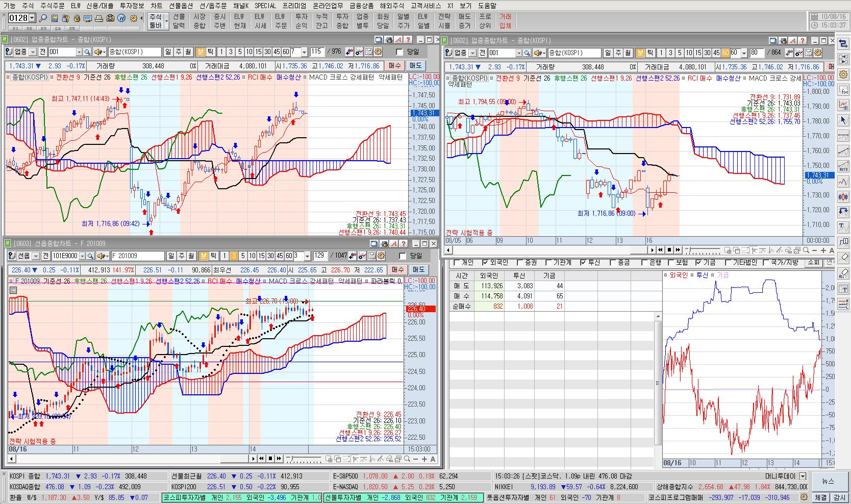Screen dimensions: 851x504
Task: Click the camera screen capture icon
Action: [110, 18]
